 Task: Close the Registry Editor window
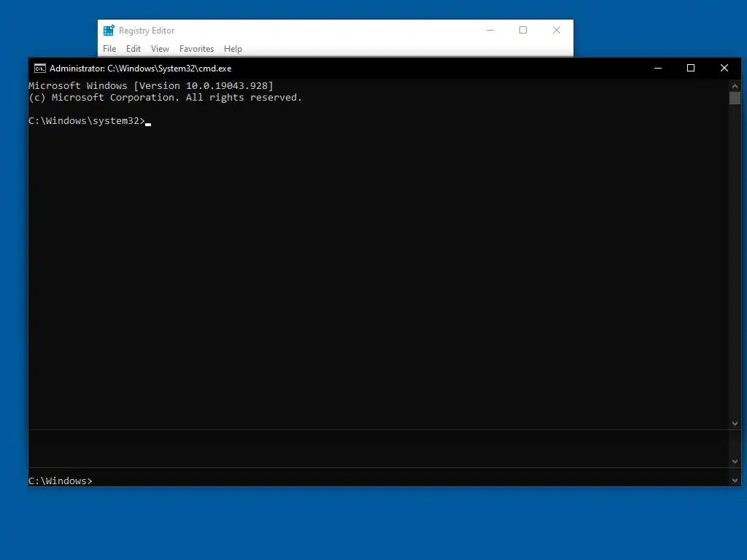click(x=557, y=30)
